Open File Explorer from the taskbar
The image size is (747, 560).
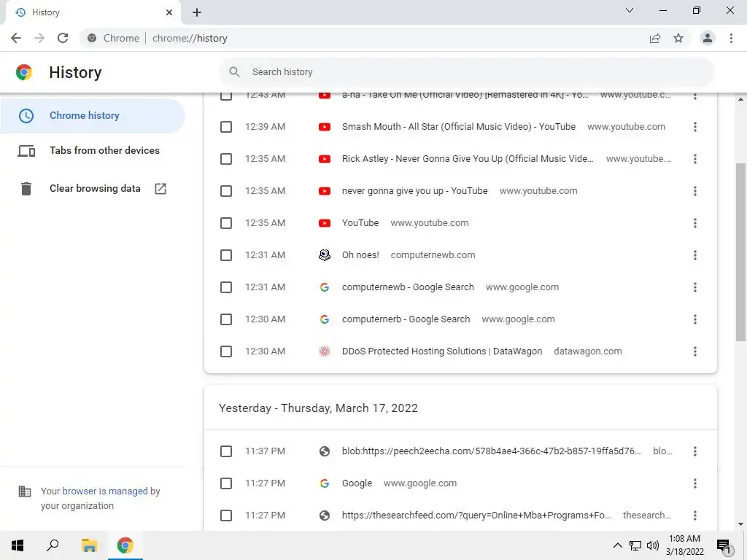click(89, 545)
